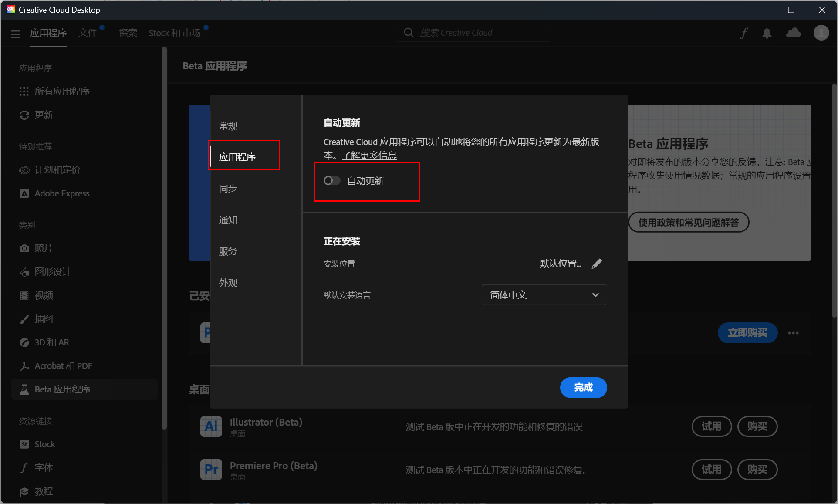Select the 同步 preferences tab
Screen dimensions: 838x504
(228, 188)
